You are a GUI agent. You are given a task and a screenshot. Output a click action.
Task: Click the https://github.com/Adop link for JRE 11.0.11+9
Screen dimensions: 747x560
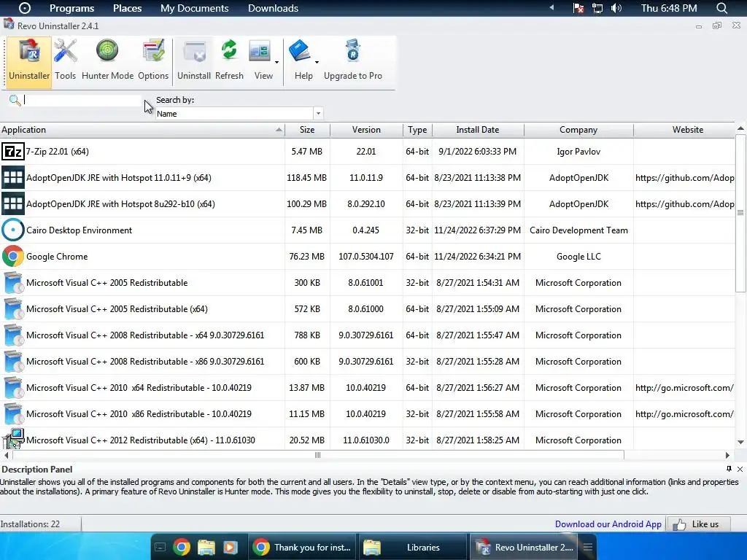[684, 178]
